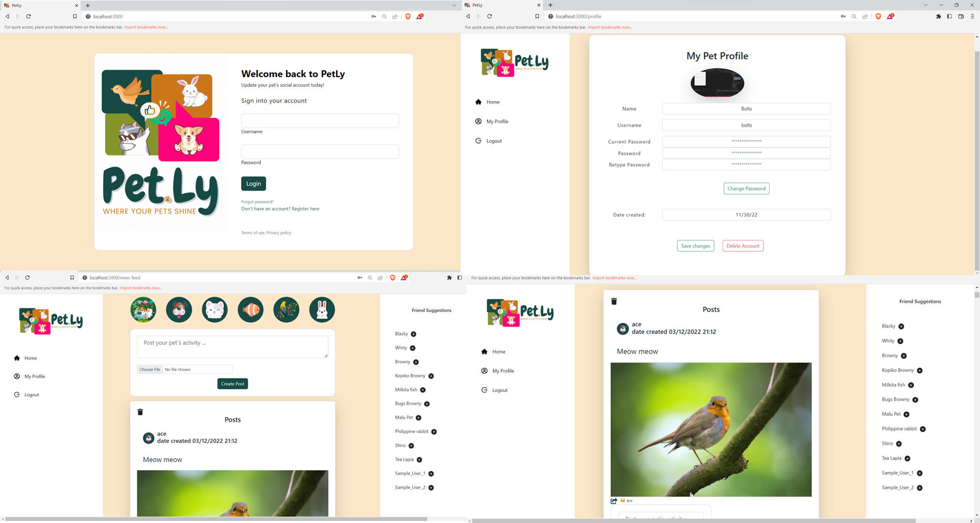
Task: Click the share icon below the robin photo
Action: pos(614,501)
